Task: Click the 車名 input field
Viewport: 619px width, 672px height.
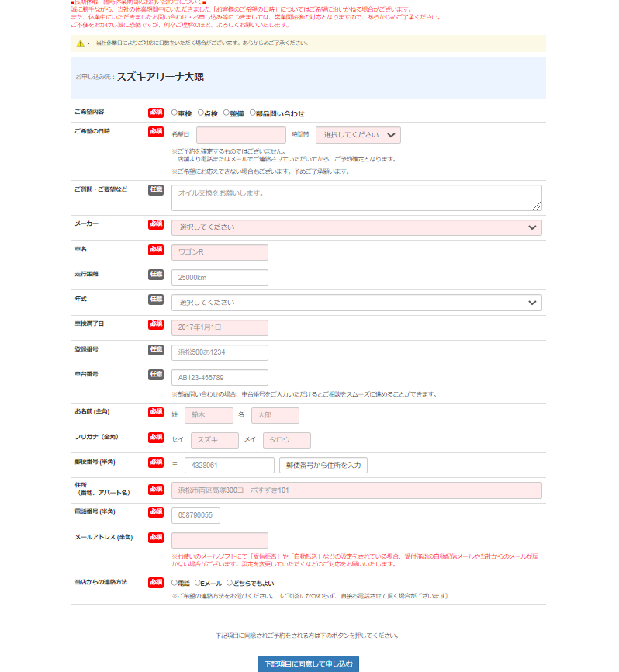Action: click(x=220, y=252)
